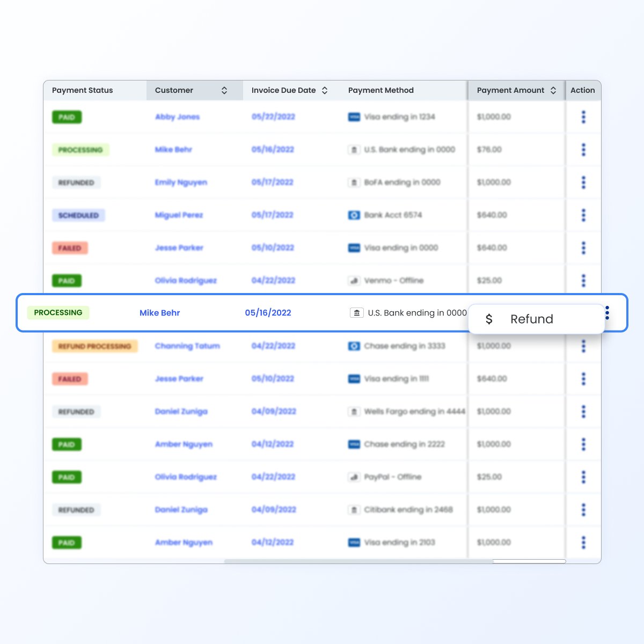Viewport: 644px width, 644px height.
Task: Open actions menu for Abby Jones row
Action: point(583,117)
